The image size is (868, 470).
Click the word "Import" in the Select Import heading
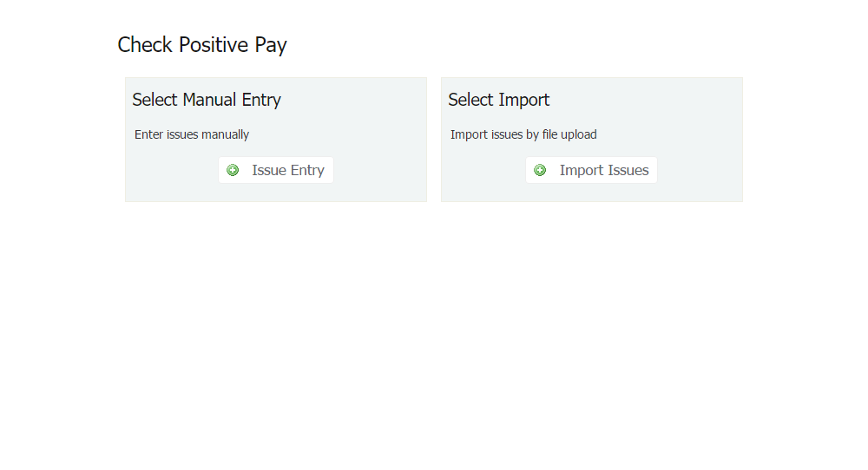[524, 100]
